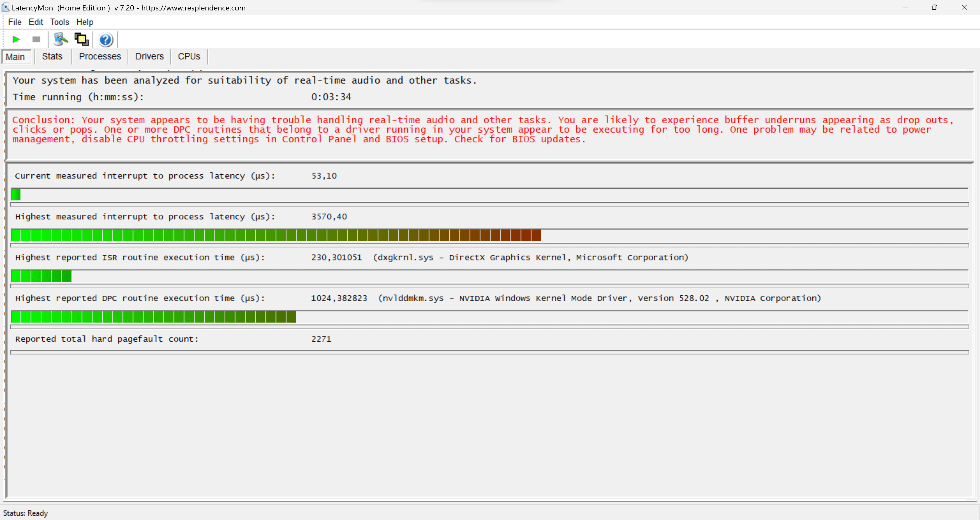This screenshot has width=980, height=520.
Task: Start monitoring with the green play button
Action: click(x=16, y=39)
